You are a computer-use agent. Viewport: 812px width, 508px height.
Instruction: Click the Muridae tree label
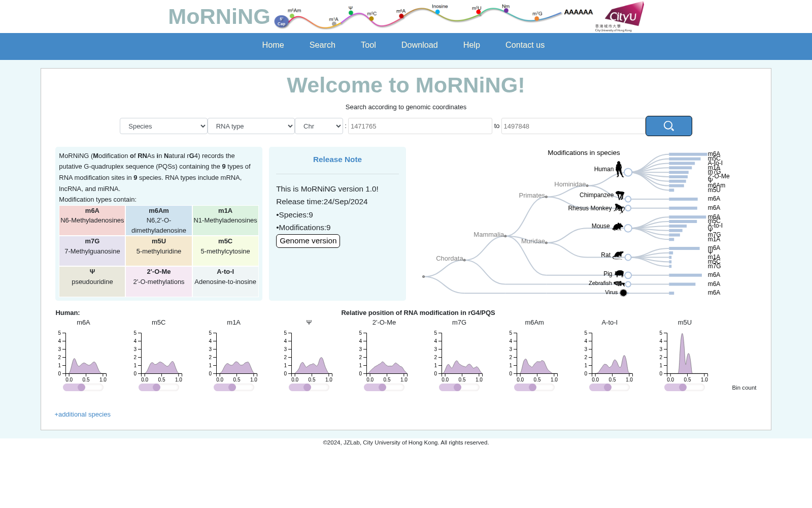pos(533,241)
